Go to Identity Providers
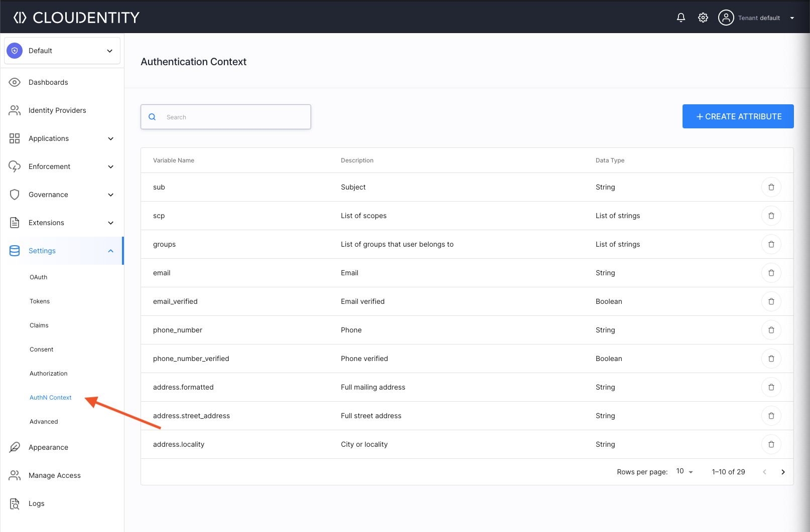Image resolution: width=810 pixels, height=532 pixels. point(57,110)
